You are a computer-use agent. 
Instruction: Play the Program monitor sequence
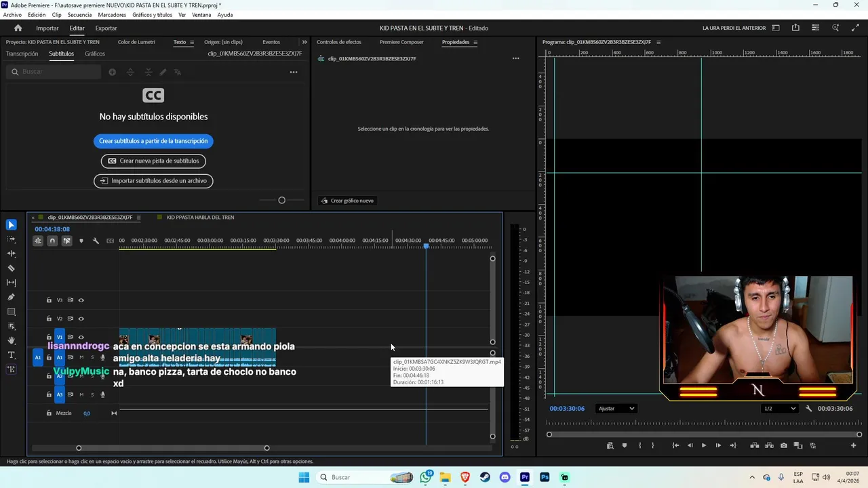pyautogui.click(x=703, y=445)
